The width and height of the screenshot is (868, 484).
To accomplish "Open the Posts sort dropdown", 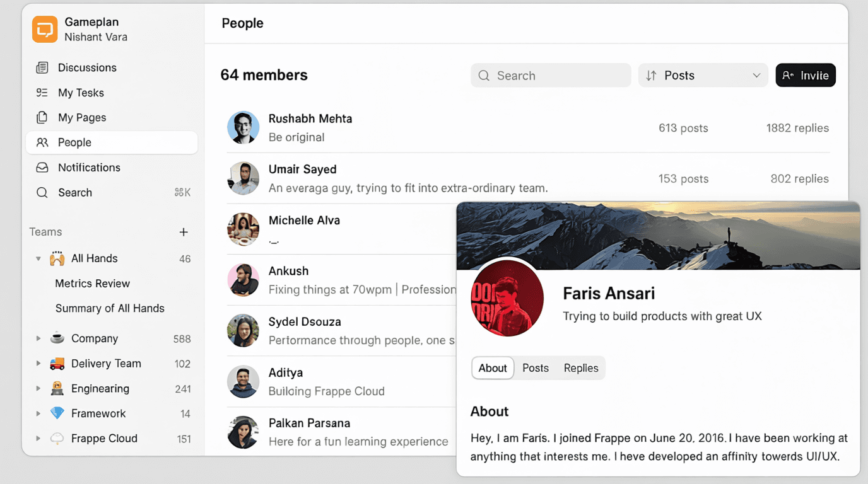I will click(x=703, y=76).
